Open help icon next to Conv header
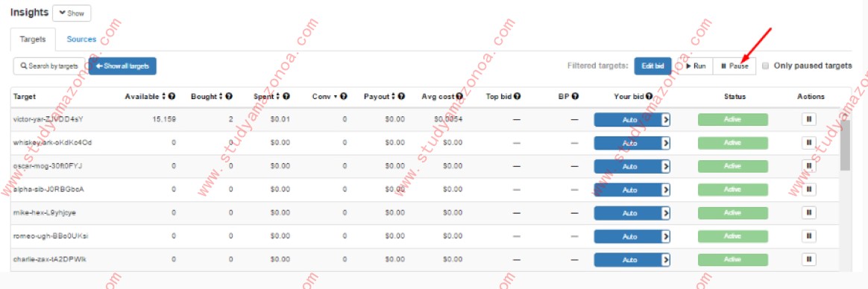The width and height of the screenshot is (868, 289). pyautogui.click(x=344, y=96)
